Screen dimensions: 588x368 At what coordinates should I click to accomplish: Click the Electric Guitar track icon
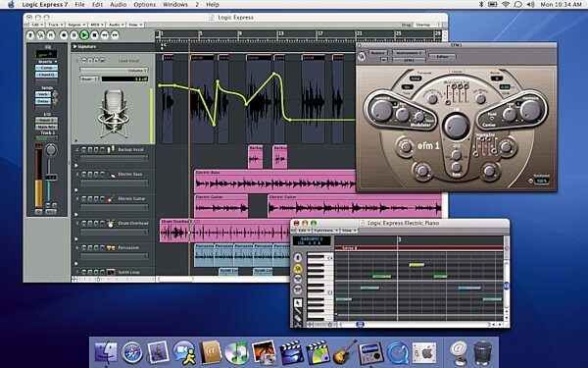(x=111, y=198)
